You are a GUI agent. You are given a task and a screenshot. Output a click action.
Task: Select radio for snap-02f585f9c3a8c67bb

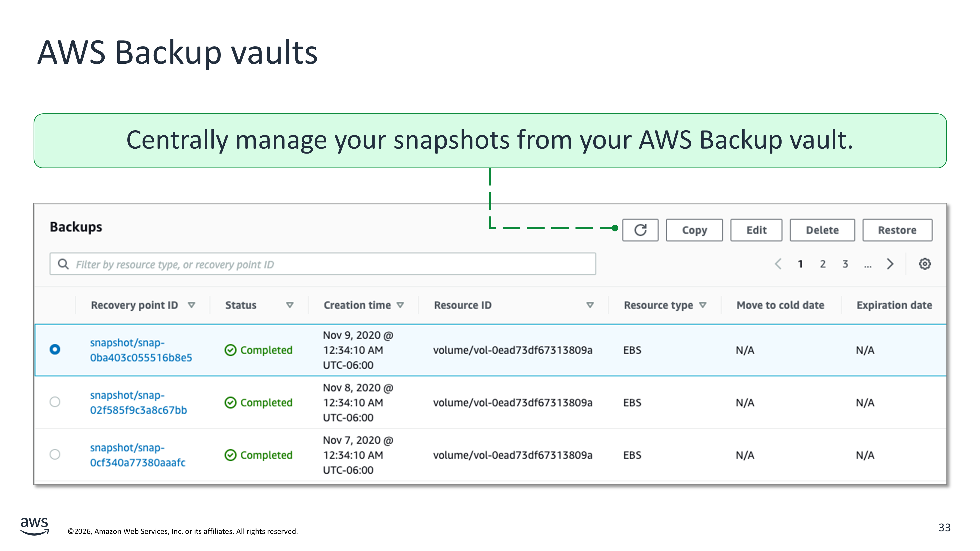tap(55, 402)
